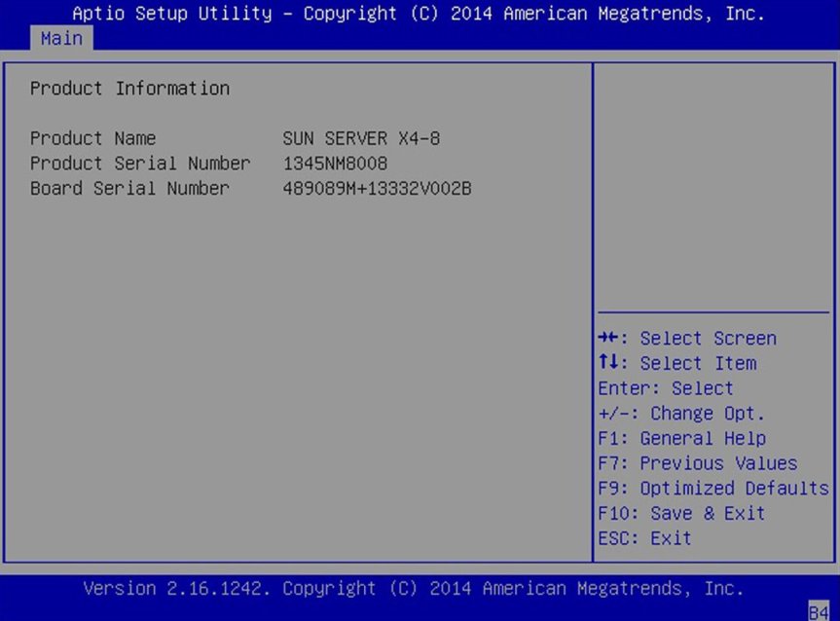Viewport: 840px width, 621px height.
Task: Click the F1: General Help hint
Action: point(682,438)
